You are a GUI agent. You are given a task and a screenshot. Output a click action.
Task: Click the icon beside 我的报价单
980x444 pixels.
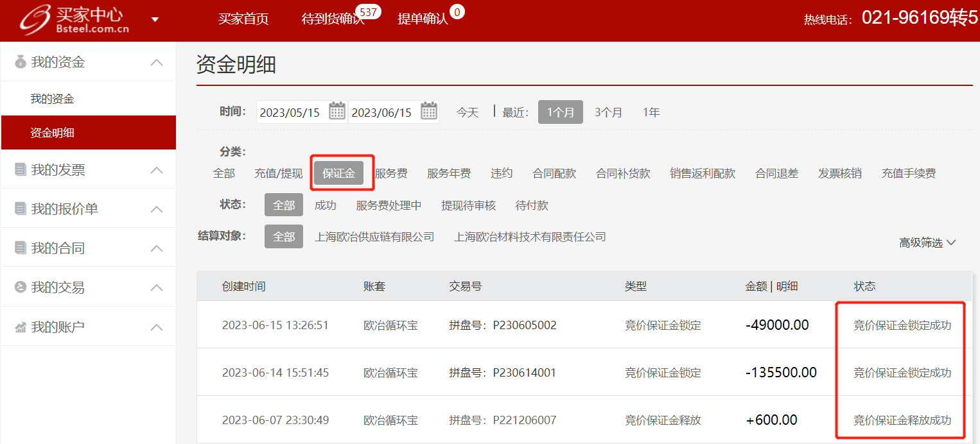click(x=21, y=209)
